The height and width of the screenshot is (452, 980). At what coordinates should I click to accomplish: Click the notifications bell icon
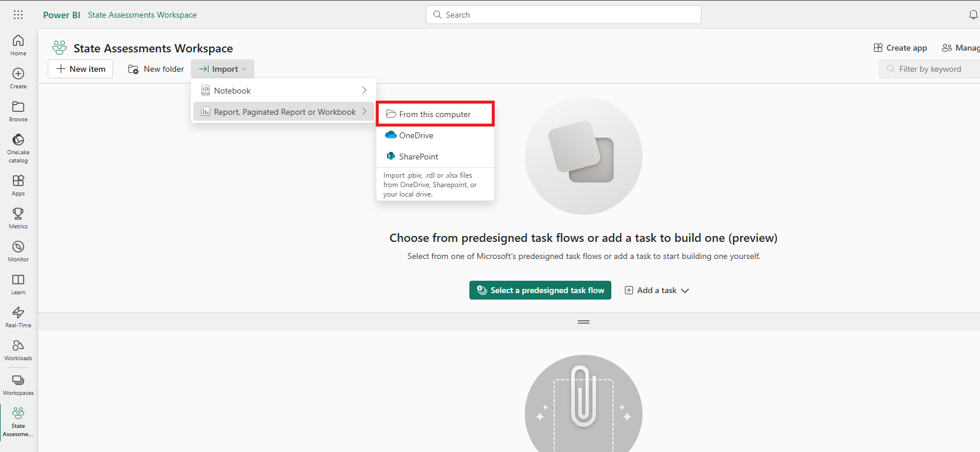click(973, 15)
